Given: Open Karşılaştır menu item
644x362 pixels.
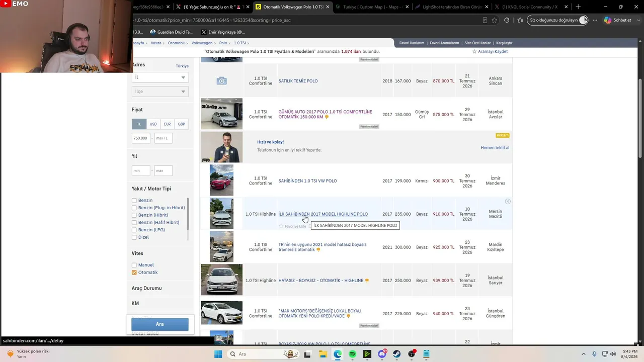Looking at the screenshot, I should [504, 43].
